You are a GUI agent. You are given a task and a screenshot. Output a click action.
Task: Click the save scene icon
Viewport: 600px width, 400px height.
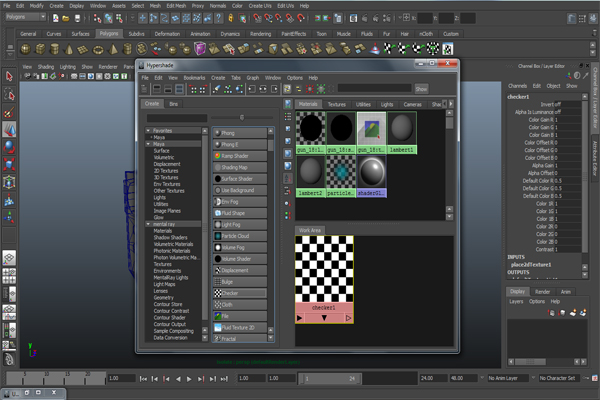coord(77,18)
